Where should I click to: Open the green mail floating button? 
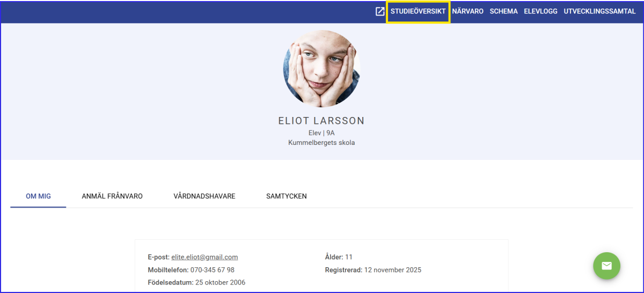(606, 266)
